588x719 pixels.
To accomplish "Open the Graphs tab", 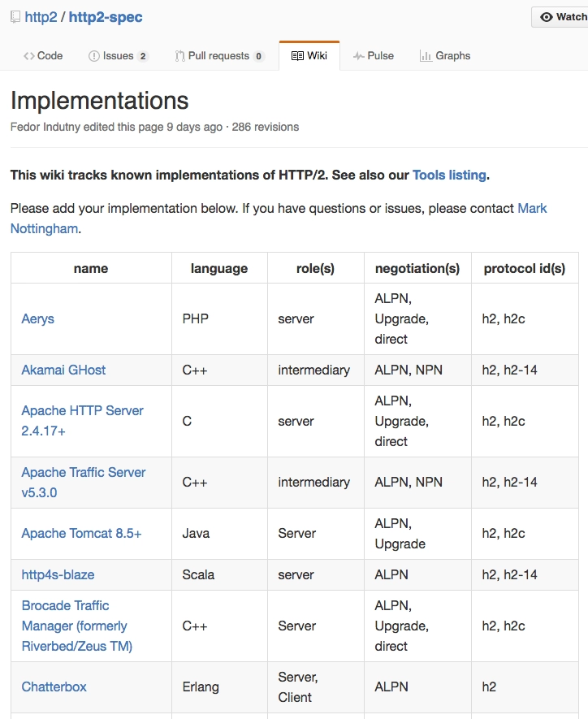I will click(x=445, y=55).
